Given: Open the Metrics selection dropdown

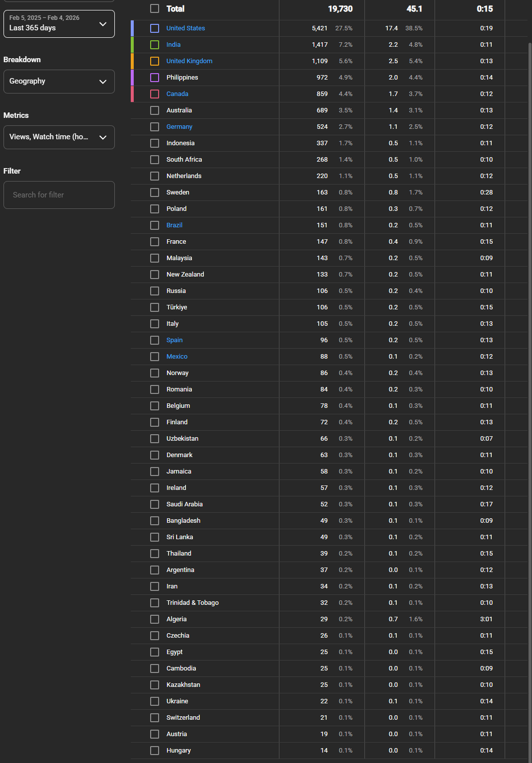Looking at the screenshot, I should coord(59,137).
